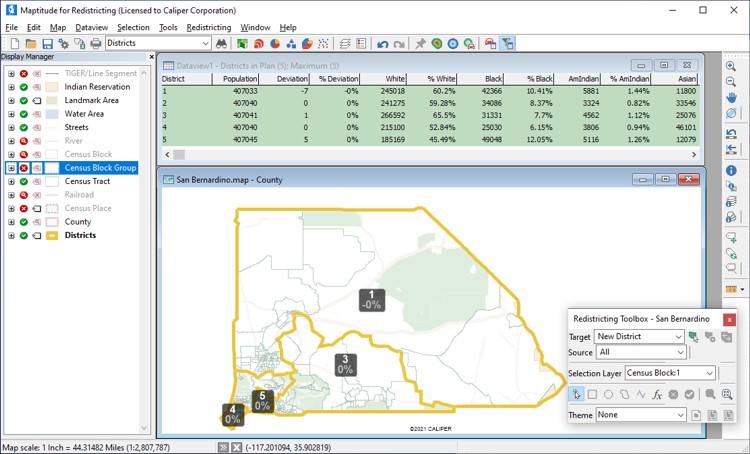
Task: Click the Print icon in toolbar
Action: coord(96,44)
